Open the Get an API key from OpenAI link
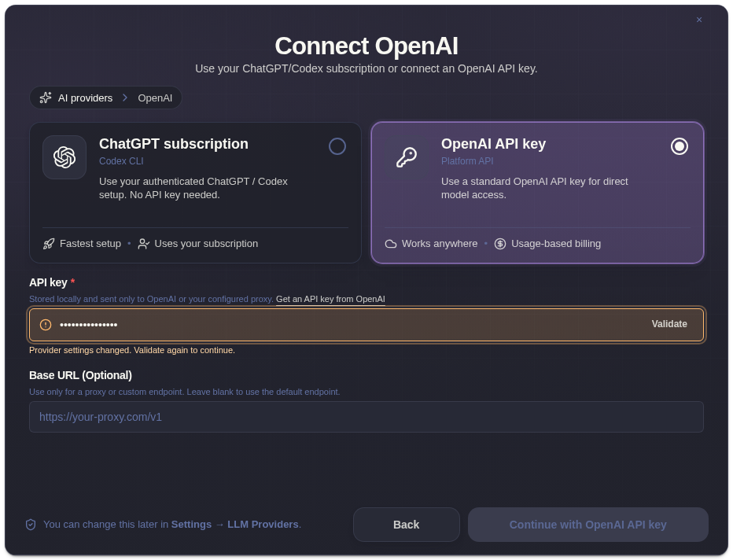The height and width of the screenshot is (560, 733). point(330,299)
